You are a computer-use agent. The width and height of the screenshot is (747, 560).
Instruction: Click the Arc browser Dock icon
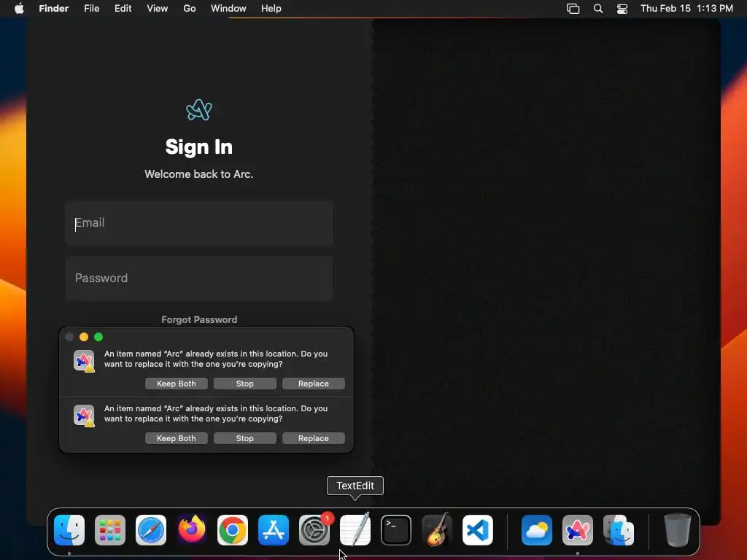[x=578, y=530]
